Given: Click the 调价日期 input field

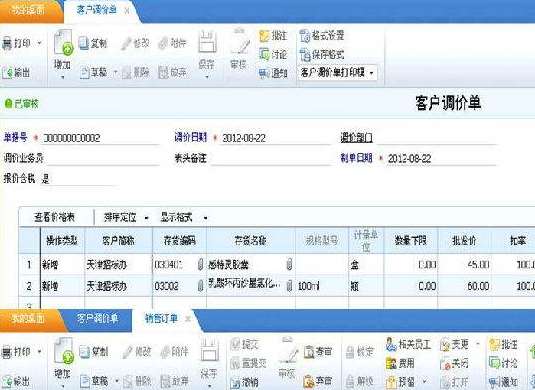Looking at the screenshot, I should (275, 138).
